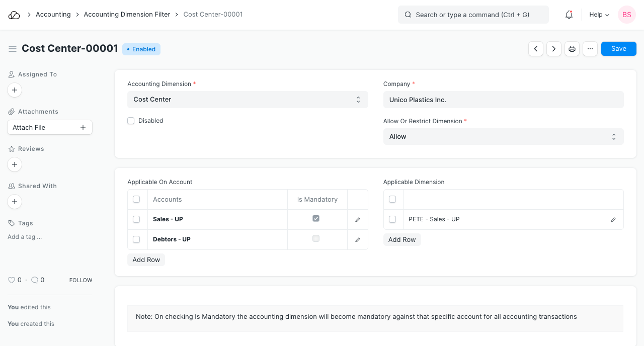
Task: Add Row under Applicable On Account
Action: (146, 260)
